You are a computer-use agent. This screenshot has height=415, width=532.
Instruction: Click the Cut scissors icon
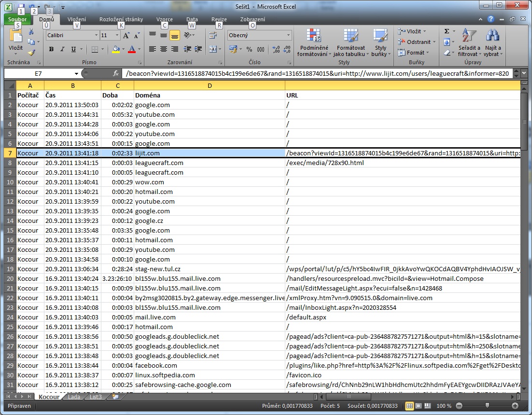click(x=31, y=31)
